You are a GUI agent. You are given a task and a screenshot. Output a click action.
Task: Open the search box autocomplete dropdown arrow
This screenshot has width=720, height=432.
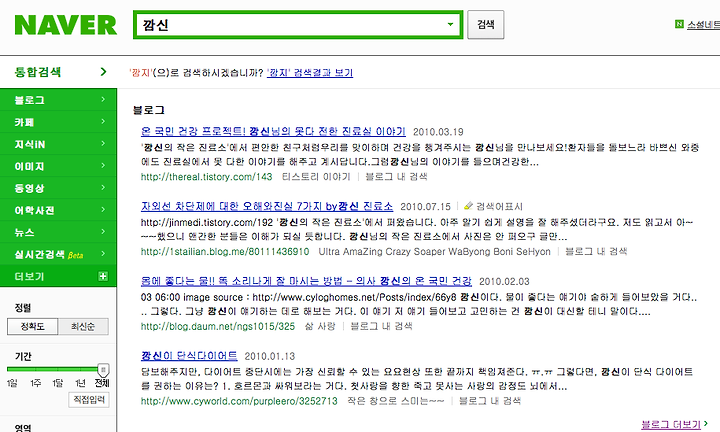450,24
